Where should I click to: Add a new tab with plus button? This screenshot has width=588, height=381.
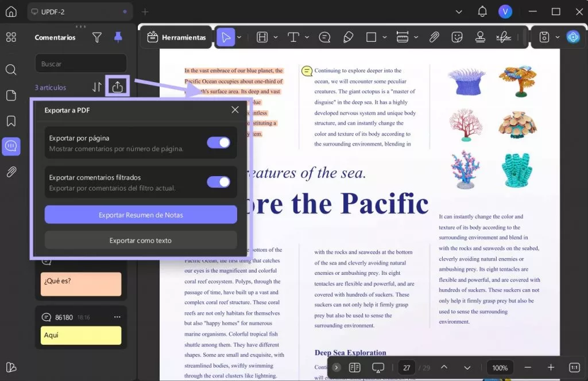point(145,12)
